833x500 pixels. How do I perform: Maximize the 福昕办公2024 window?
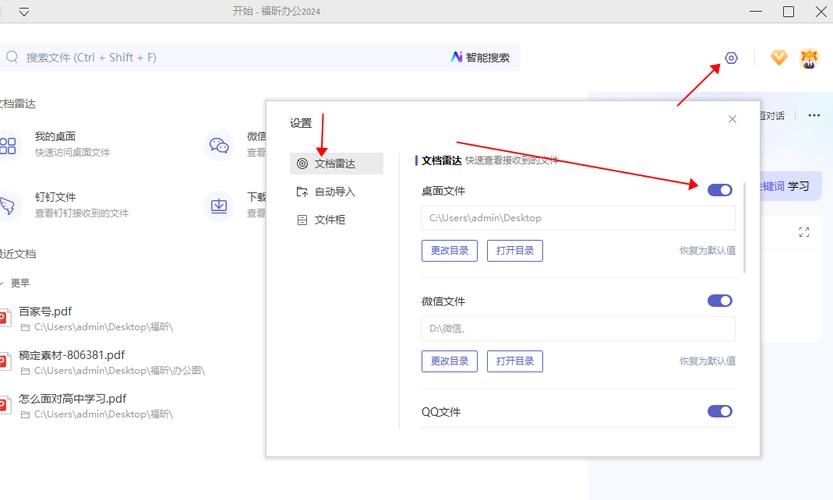pyautogui.click(x=788, y=11)
